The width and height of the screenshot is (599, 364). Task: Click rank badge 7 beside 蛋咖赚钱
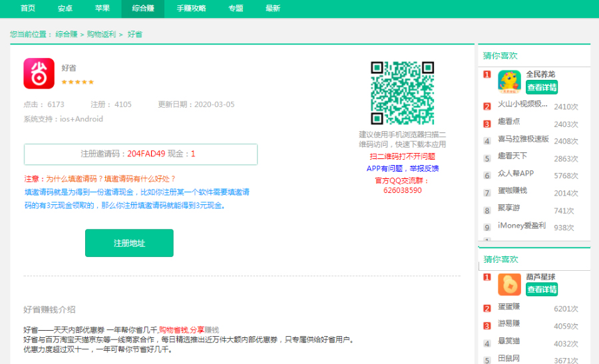[487, 193]
